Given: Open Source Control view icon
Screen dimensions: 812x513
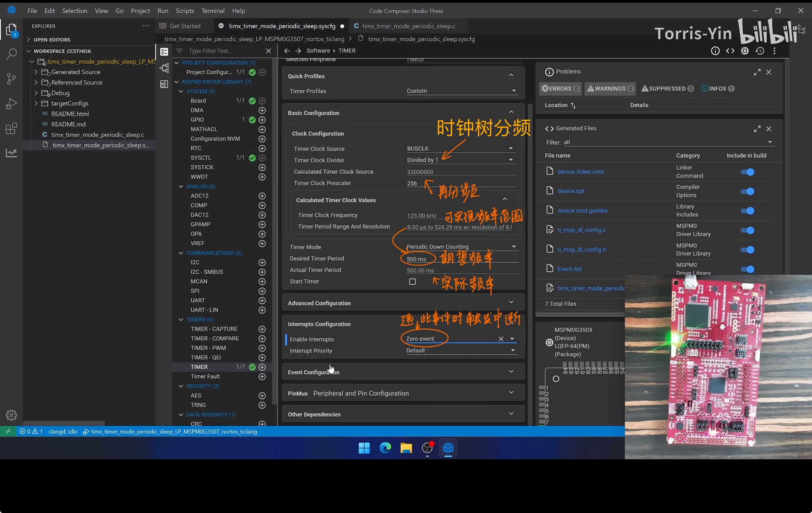Looking at the screenshot, I should [11, 79].
